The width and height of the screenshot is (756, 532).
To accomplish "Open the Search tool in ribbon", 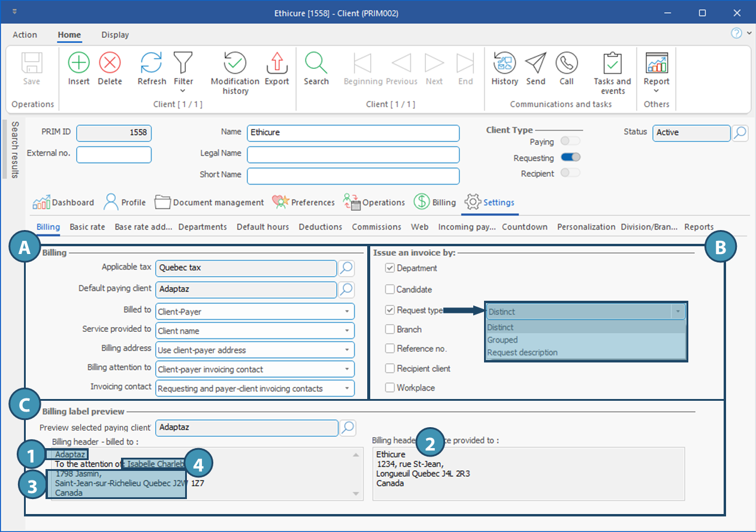I will tap(316, 63).
